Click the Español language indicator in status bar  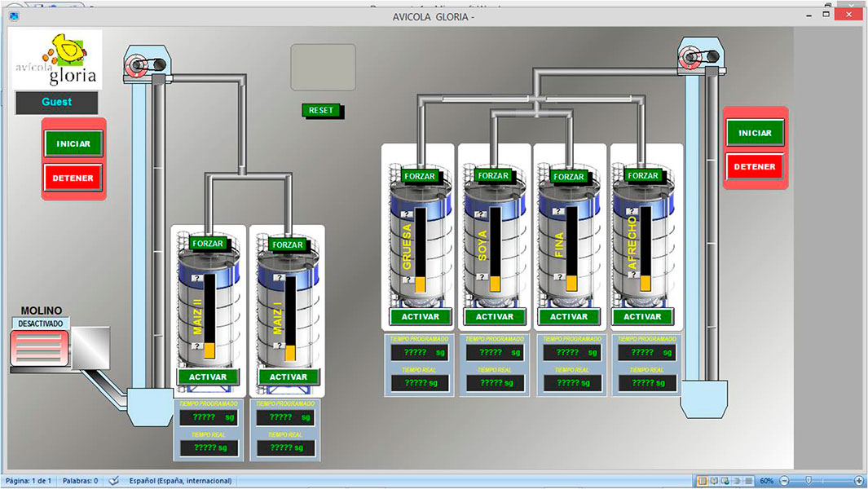click(x=180, y=481)
